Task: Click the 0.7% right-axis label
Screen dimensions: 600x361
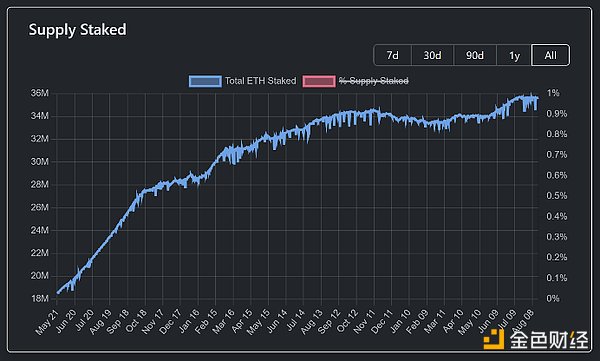Action: pyautogui.click(x=556, y=155)
